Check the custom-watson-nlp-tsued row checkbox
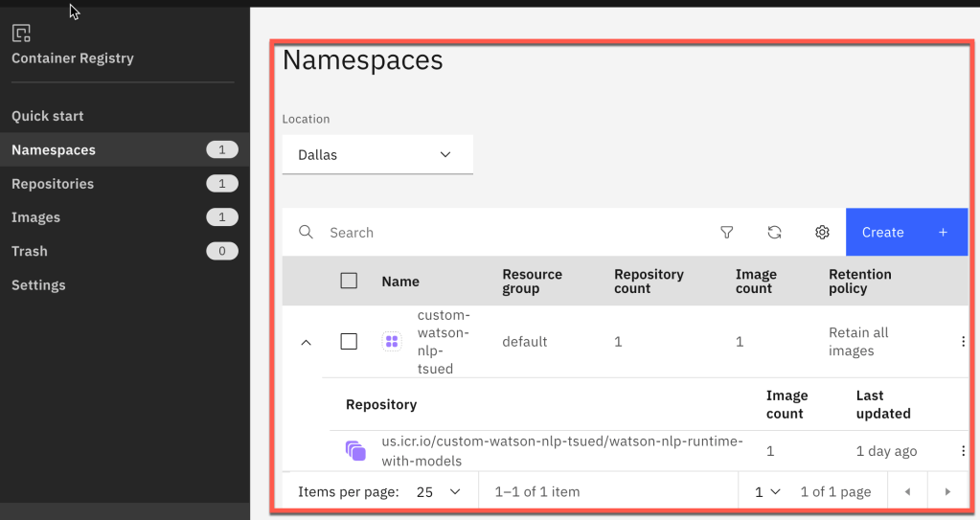Image resolution: width=980 pixels, height=520 pixels. (x=349, y=342)
